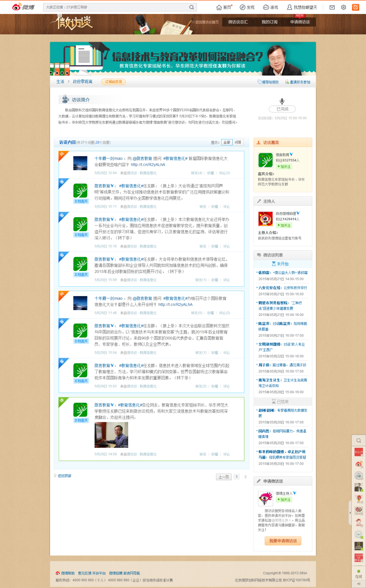Open 微博主持人 avatar in 申请微访谈 panel
Viewport: 366px width, 588px height.
[x=265, y=498]
